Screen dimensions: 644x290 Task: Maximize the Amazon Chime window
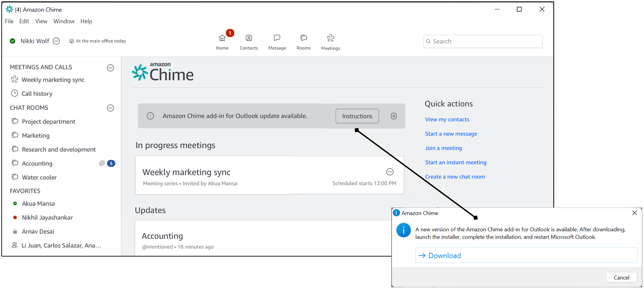click(x=519, y=9)
